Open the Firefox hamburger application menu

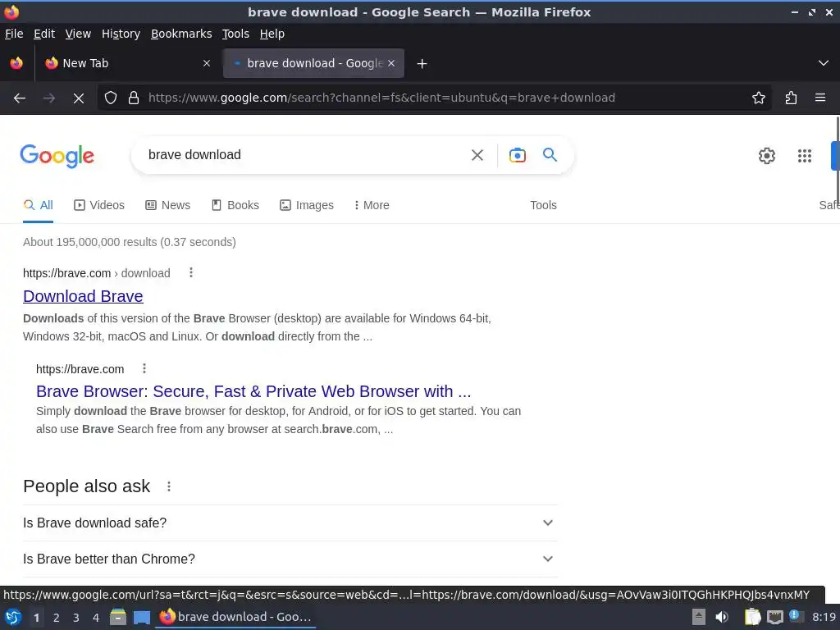point(820,98)
